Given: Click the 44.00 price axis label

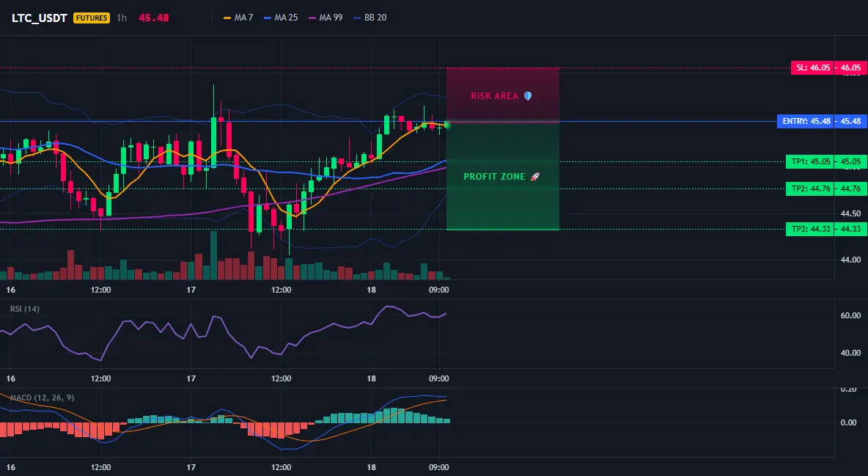Looking at the screenshot, I should 851,260.
